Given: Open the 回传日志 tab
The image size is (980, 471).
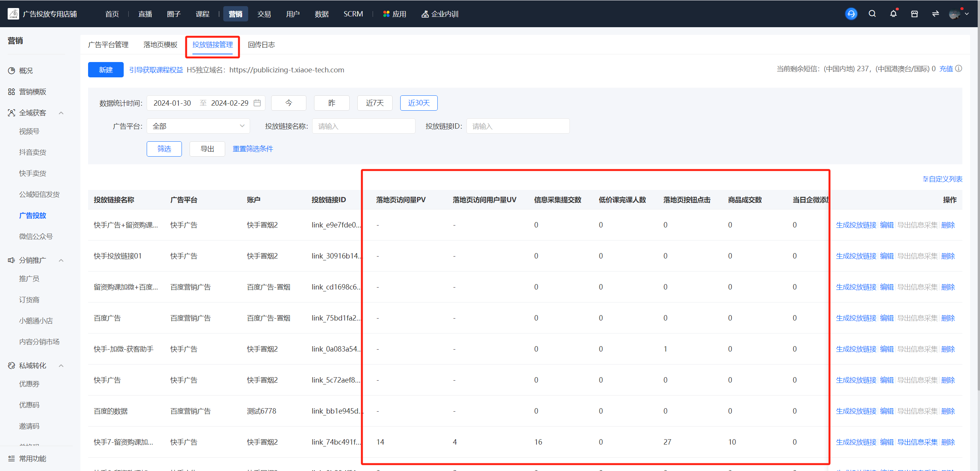Looking at the screenshot, I should pyautogui.click(x=262, y=45).
